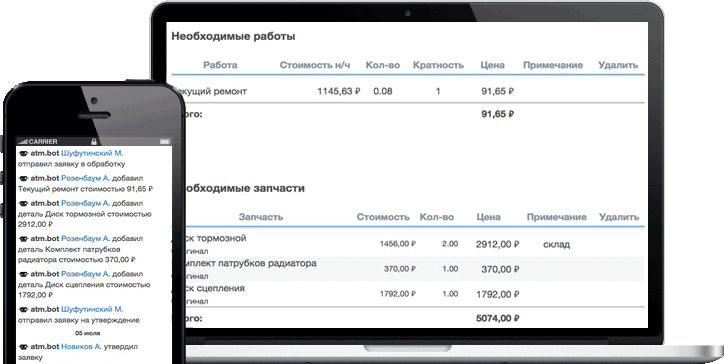Open Розенбаум А. link in 'Текущий ремонт' entry
Viewport: 724px width, 364px height.
coord(86,178)
